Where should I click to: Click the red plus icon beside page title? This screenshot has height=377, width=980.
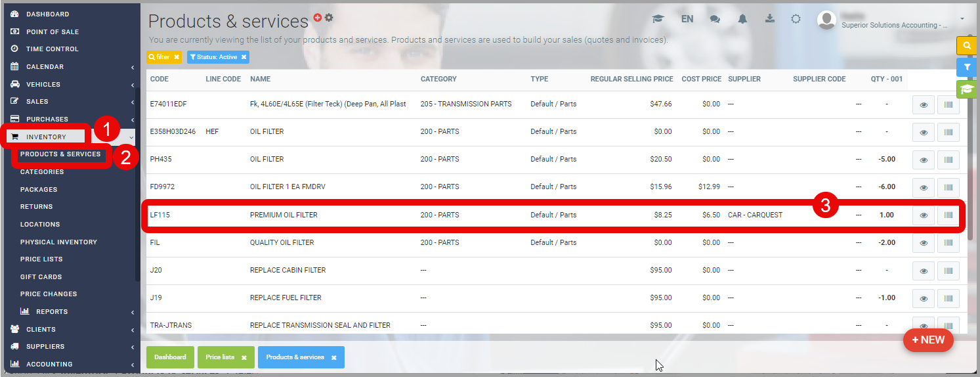click(318, 18)
